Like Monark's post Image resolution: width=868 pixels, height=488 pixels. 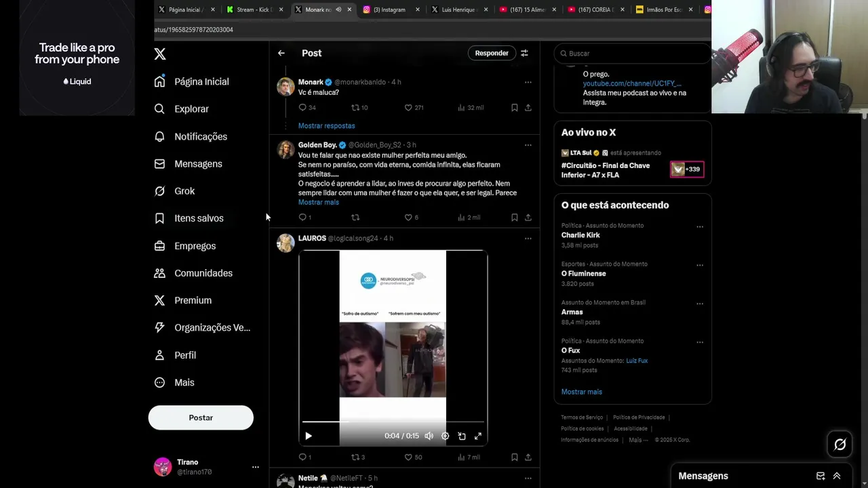coord(408,107)
